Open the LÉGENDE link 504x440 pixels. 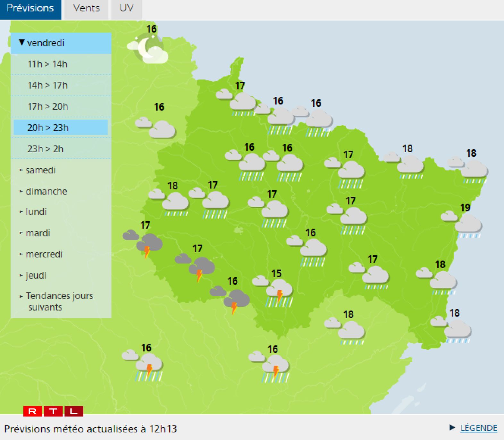click(478, 428)
